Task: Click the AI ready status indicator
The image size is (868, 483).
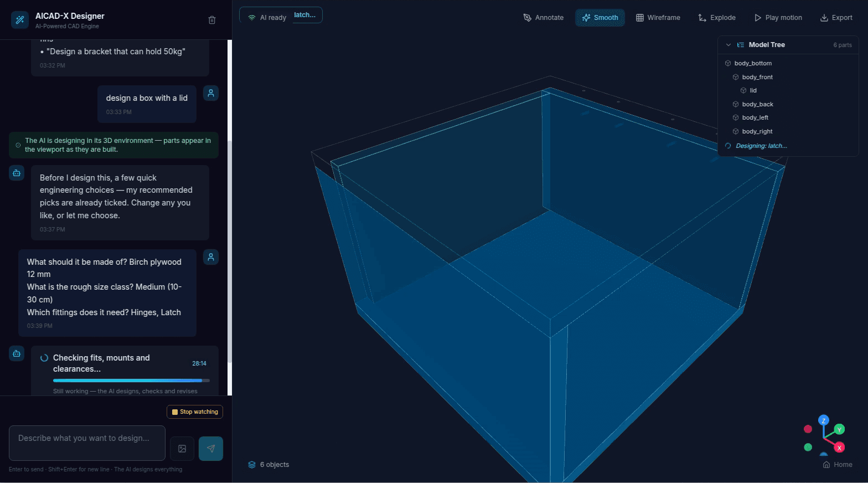Action: [x=267, y=17]
